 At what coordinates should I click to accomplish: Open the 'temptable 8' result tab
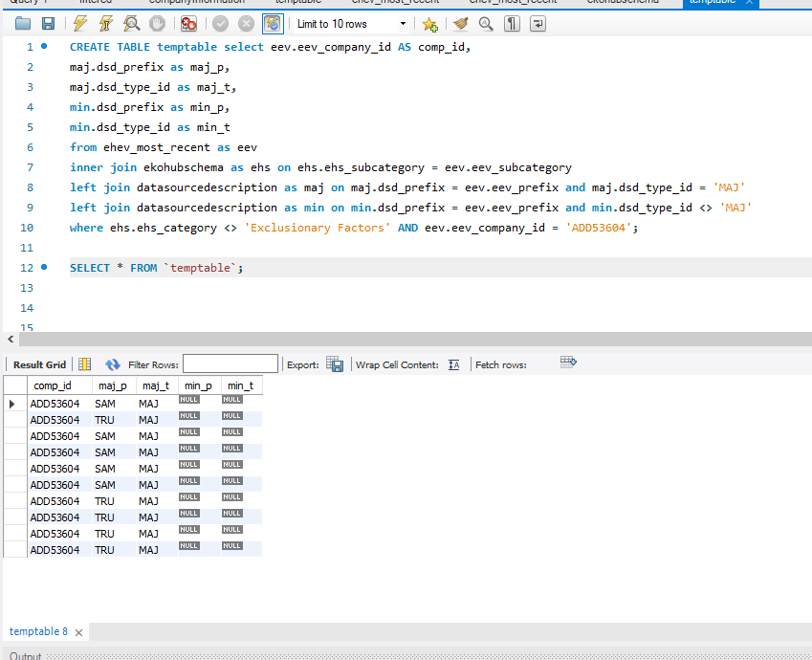[38, 631]
